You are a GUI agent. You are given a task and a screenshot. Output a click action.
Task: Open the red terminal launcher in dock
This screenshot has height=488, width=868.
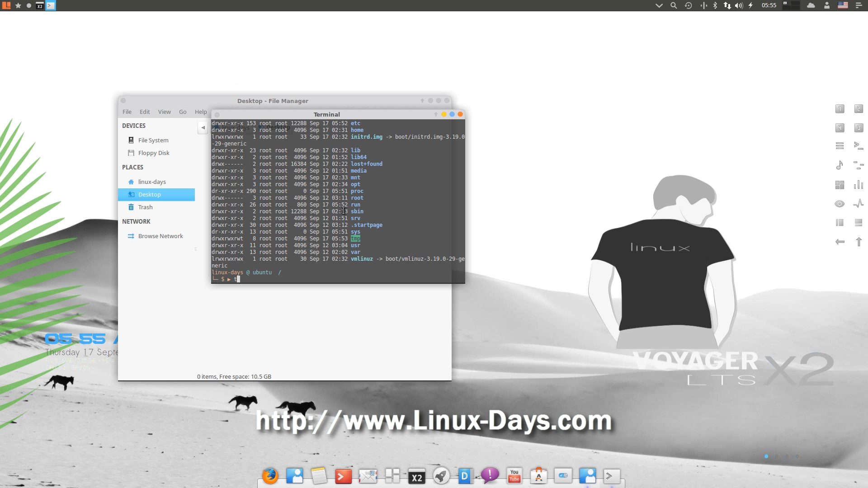343,476
